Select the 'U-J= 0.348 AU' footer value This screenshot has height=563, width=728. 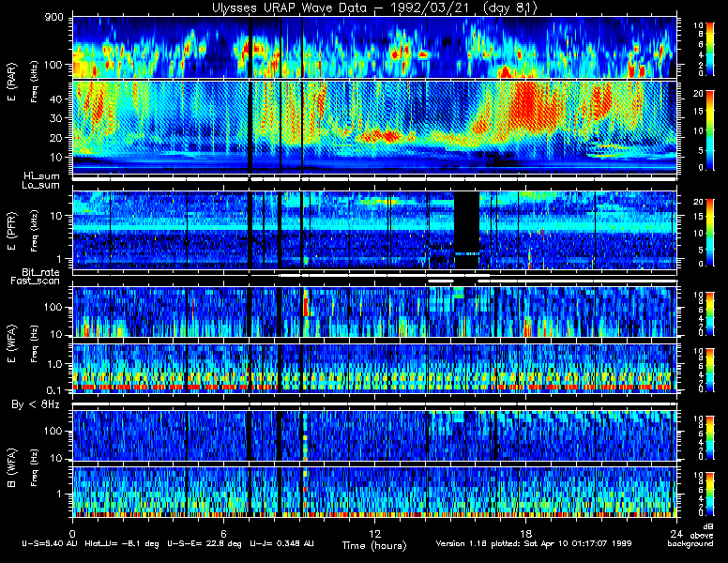[x=281, y=543]
